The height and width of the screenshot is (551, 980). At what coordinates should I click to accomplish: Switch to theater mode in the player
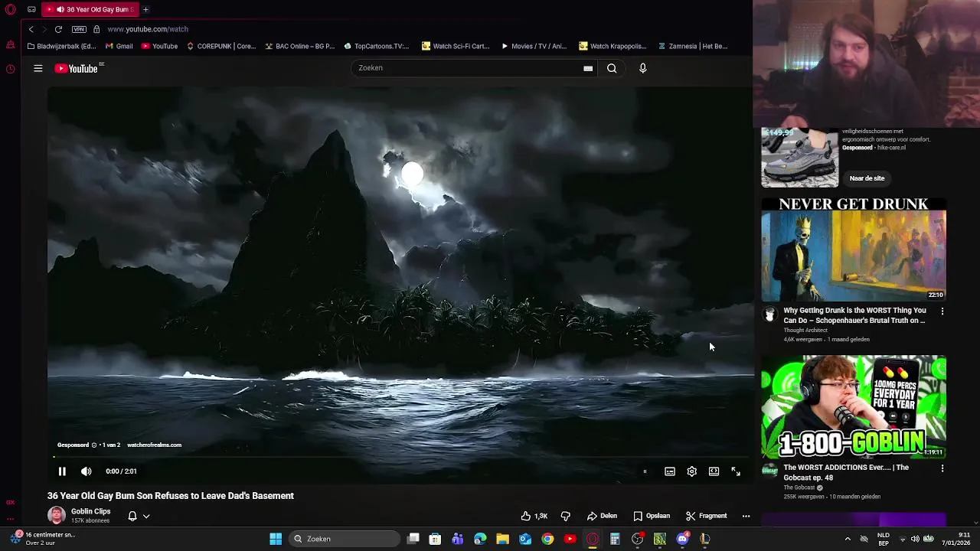tap(714, 471)
